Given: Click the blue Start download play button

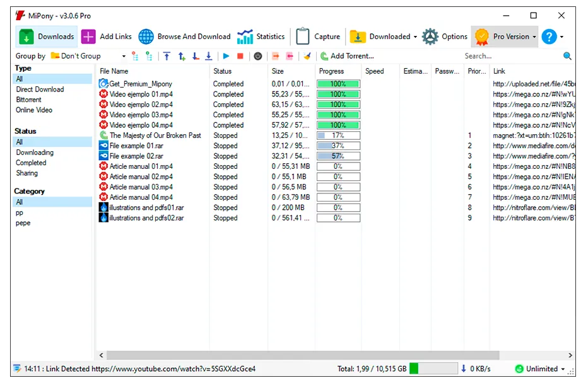Looking at the screenshot, I should (x=226, y=56).
